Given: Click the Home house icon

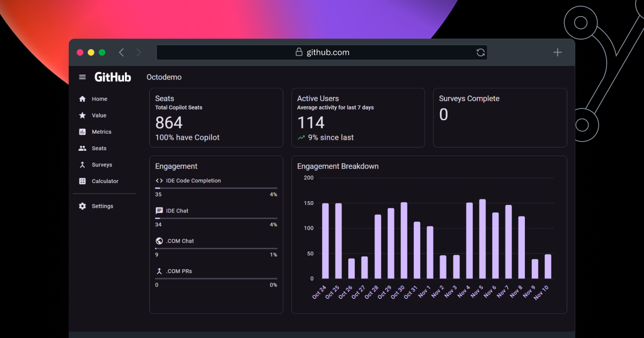Looking at the screenshot, I should click(82, 99).
